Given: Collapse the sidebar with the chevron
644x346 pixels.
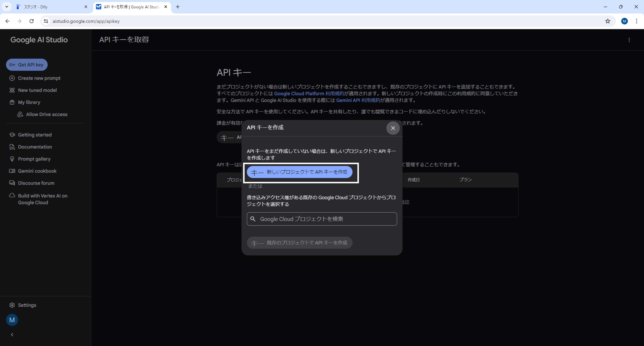Looking at the screenshot, I should [x=12, y=334].
